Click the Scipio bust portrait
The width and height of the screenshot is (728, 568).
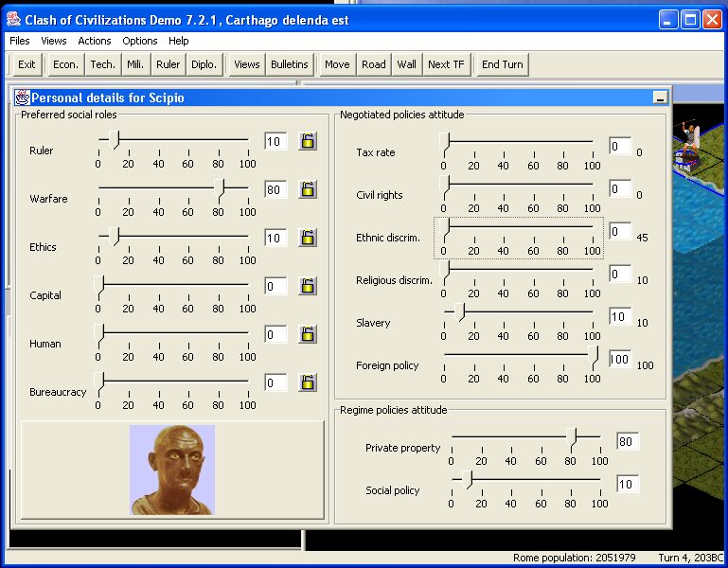[x=172, y=470]
